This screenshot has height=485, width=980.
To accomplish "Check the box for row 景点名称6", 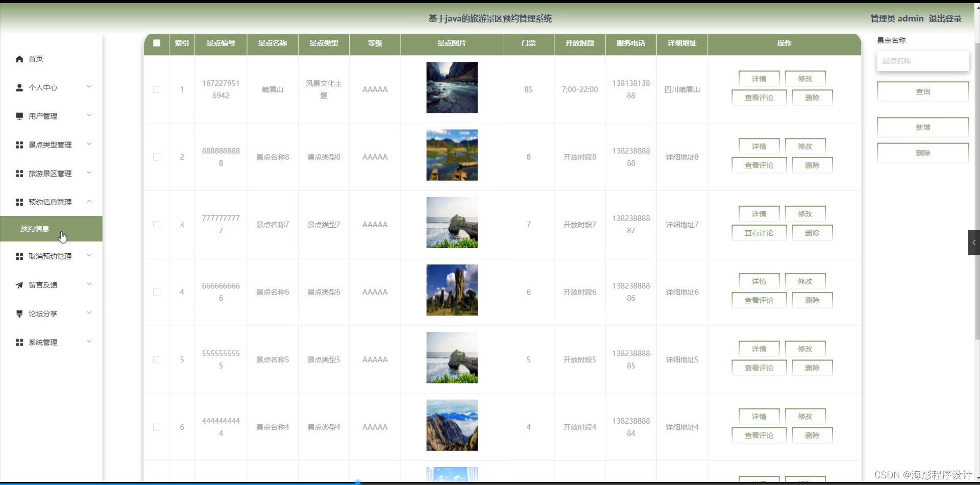I will 157,292.
